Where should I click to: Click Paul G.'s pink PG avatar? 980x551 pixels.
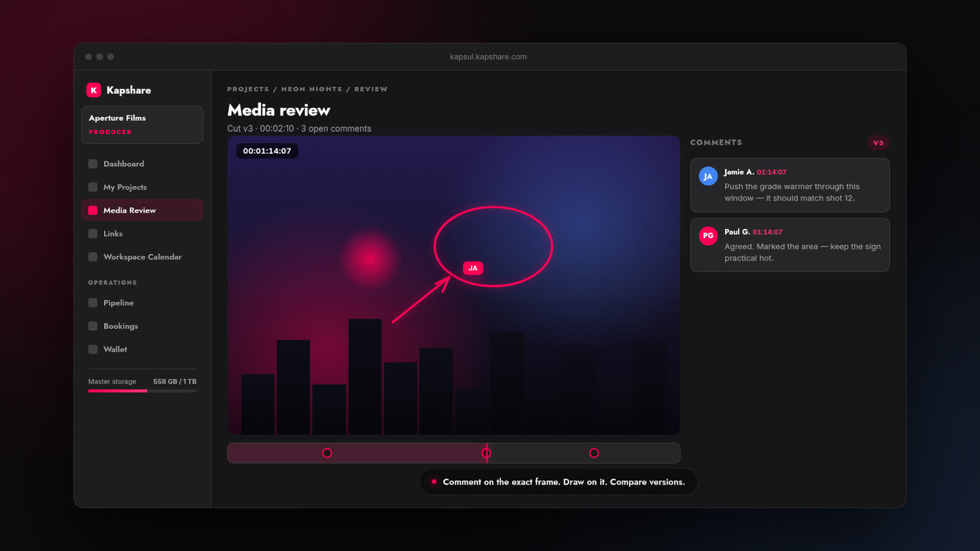[708, 236]
